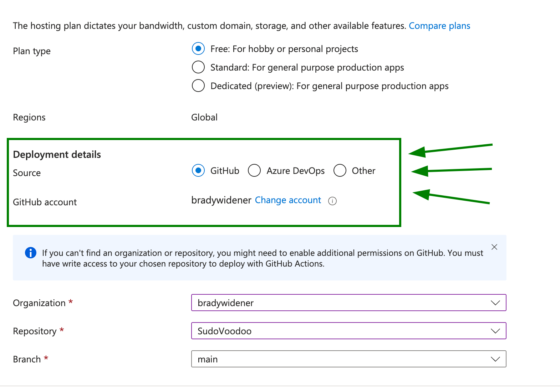Select the Dedicated (preview) plan option
560x392 pixels.
(x=198, y=86)
